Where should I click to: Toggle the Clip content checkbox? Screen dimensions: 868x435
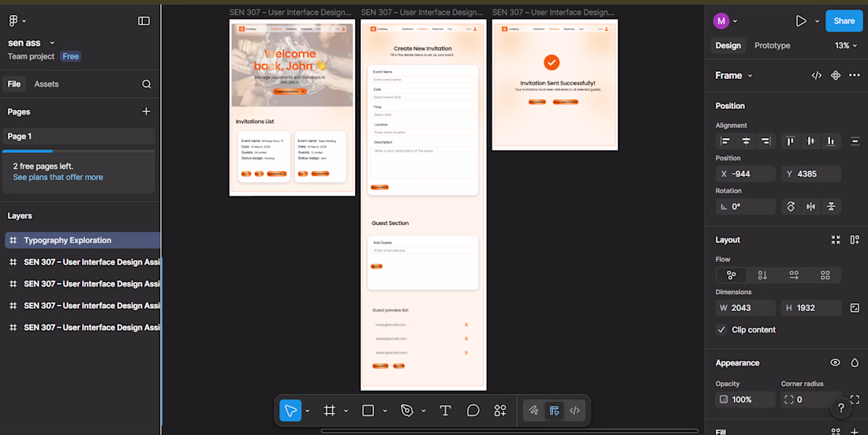[x=721, y=330]
